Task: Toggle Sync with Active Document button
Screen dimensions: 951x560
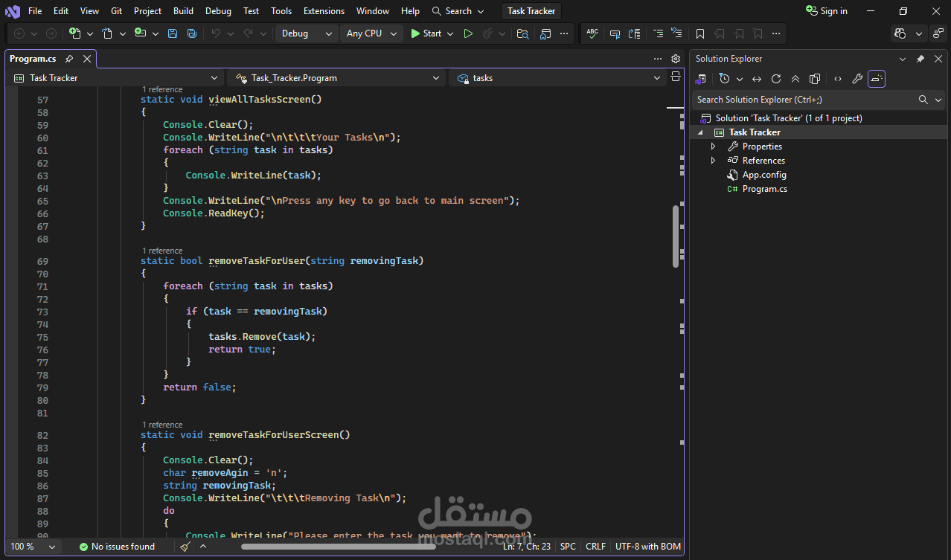Action: 757,79
